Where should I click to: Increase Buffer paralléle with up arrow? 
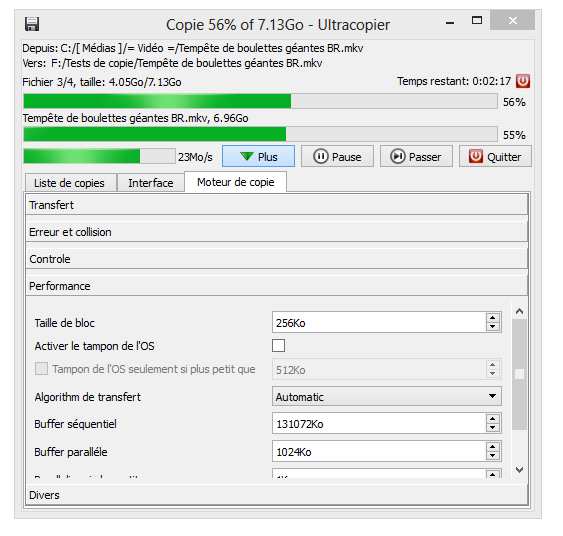(493, 447)
